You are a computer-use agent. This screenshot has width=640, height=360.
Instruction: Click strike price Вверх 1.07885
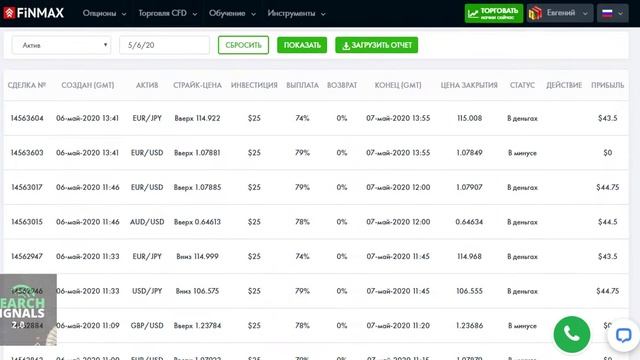(197, 187)
